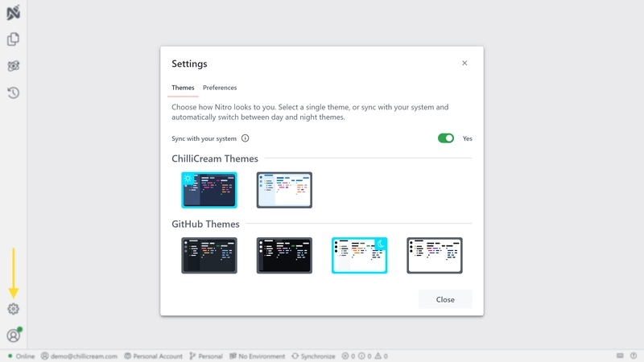Click the Nitro logo icon in the sidebar
The height and width of the screenshot is (362, 644).
point(13,12)
